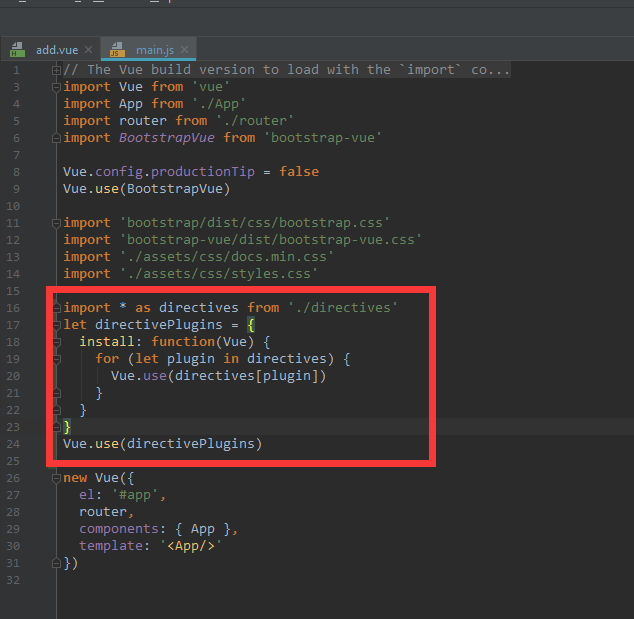Close the main.js tab
Image resolution: width=634 pixels, height=619 pixels.
[186, 49]
